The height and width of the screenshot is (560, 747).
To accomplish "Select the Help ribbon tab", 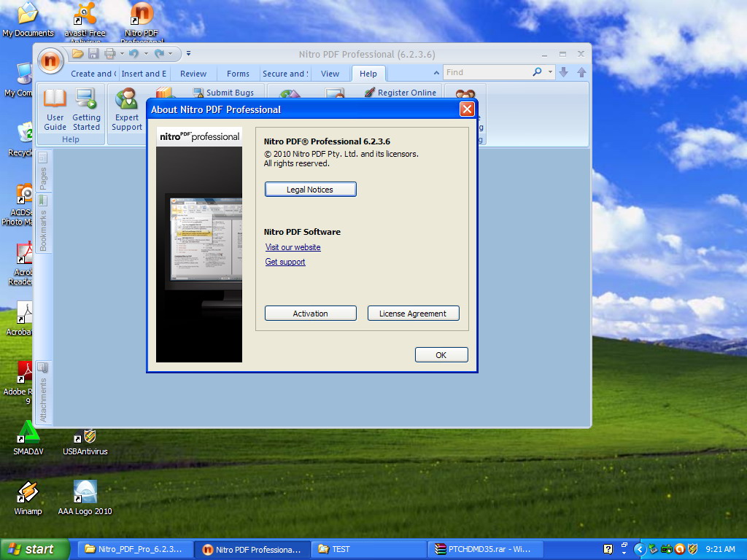I will coord(368,74).
